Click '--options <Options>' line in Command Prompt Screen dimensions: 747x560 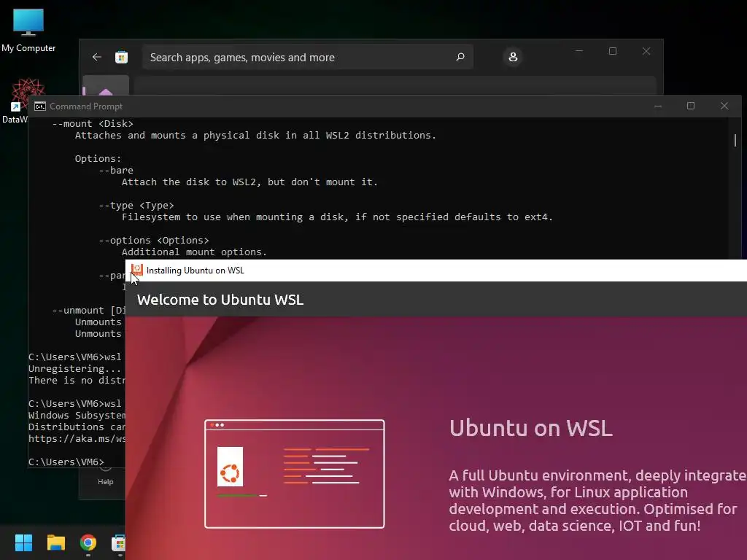pos(154,241)
